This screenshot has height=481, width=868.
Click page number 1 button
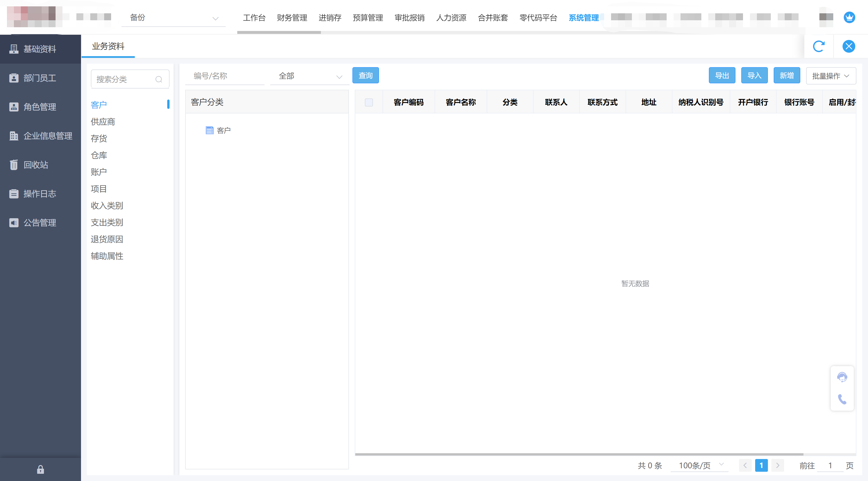pyautogui.click(x=761, y=465)
